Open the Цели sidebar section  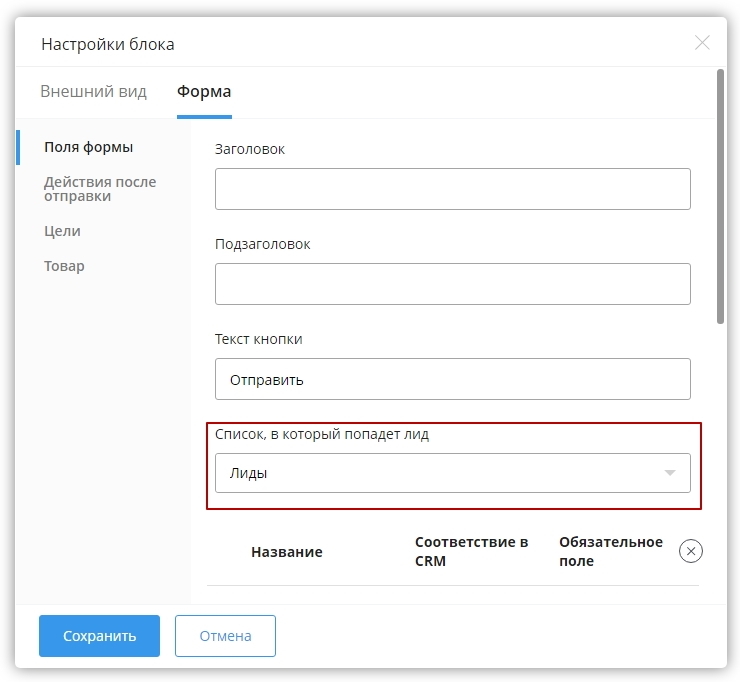(62, 231)
